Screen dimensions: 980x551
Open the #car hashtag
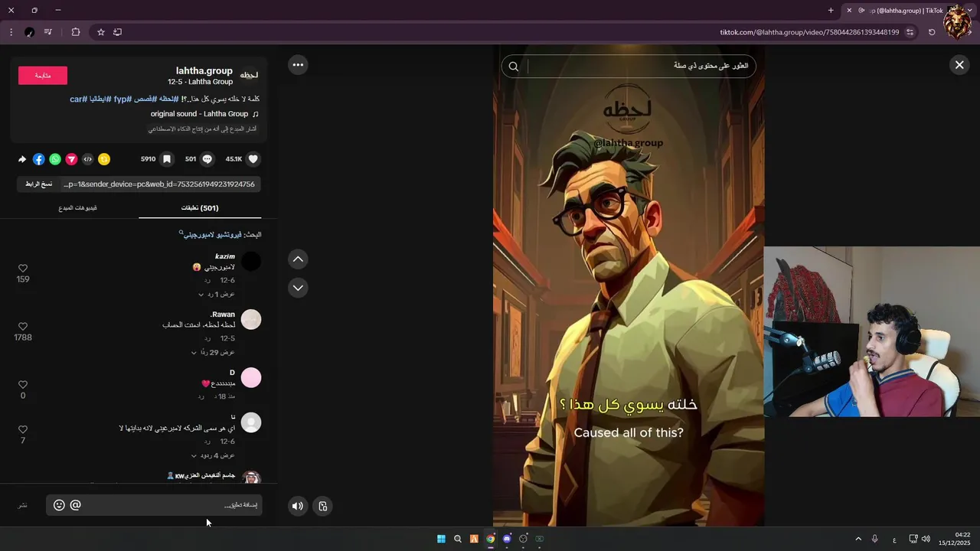click(x=78, y=99)
